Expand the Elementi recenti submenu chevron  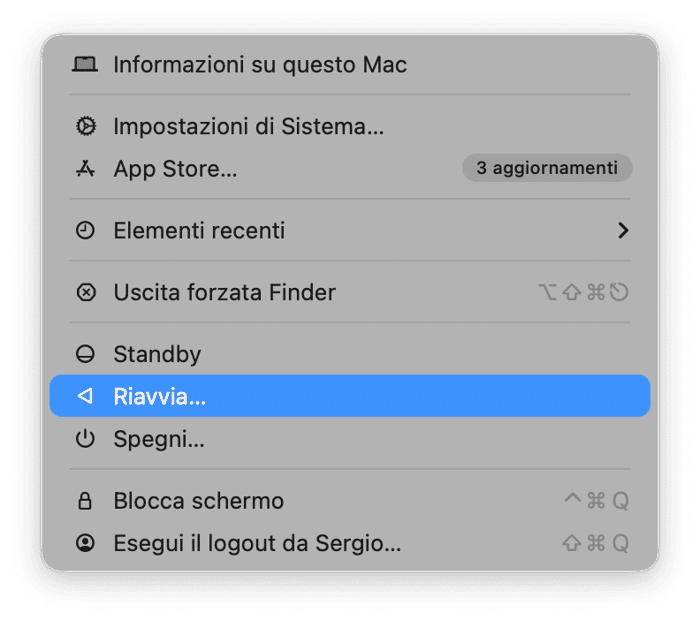[623, 231]
